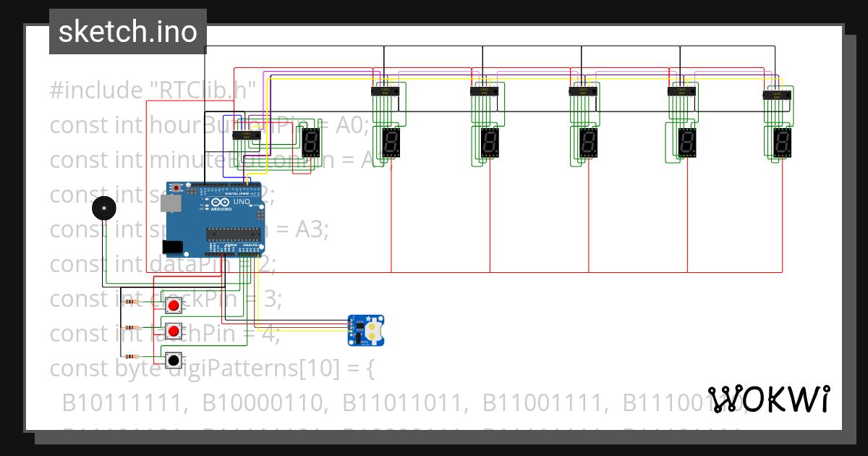Select the piezo buzzer component

103,206
